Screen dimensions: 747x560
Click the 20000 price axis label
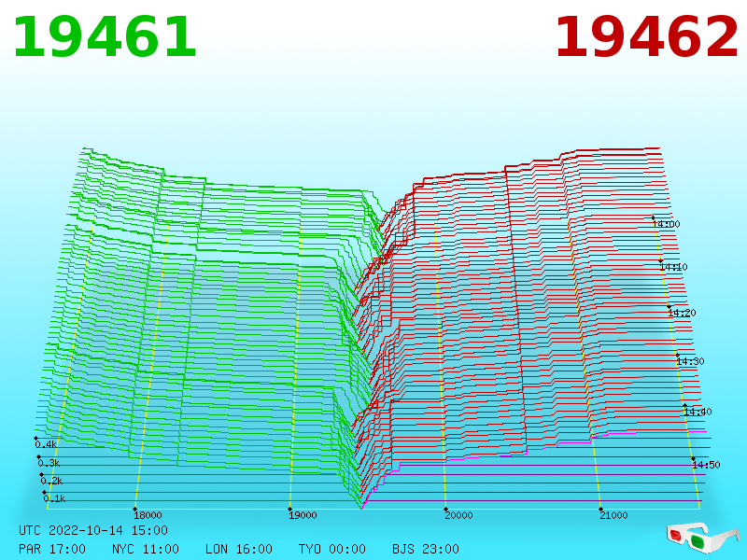tap(458, 515)
